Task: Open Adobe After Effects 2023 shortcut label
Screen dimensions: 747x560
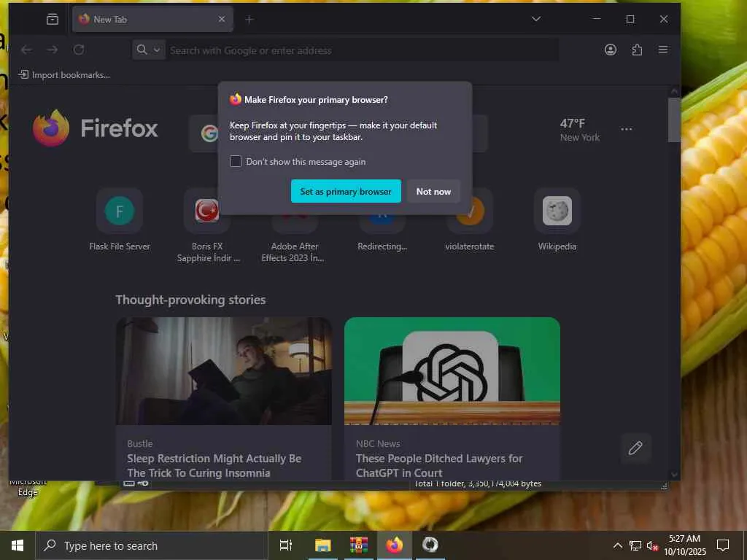Action: coord(293,252)
